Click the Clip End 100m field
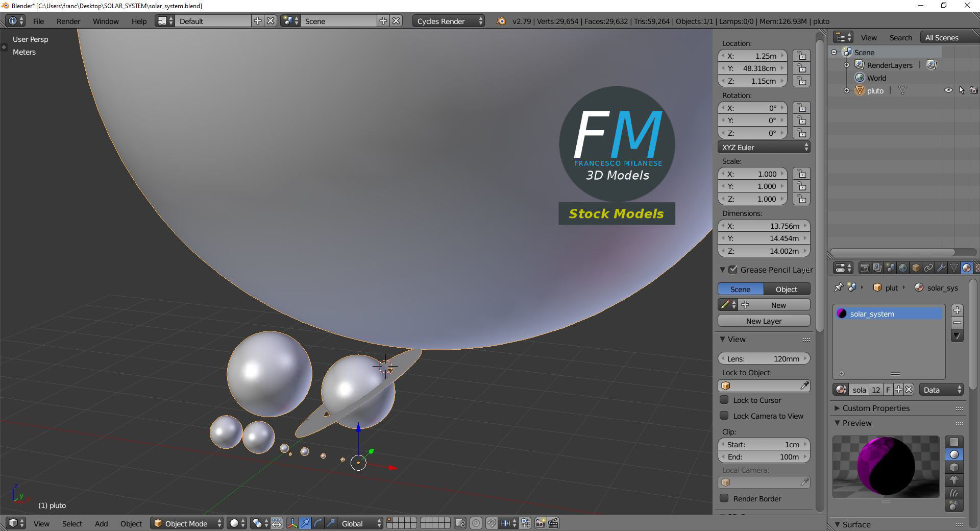This screenshot has width=980, height=531. [x=764, y=457]
